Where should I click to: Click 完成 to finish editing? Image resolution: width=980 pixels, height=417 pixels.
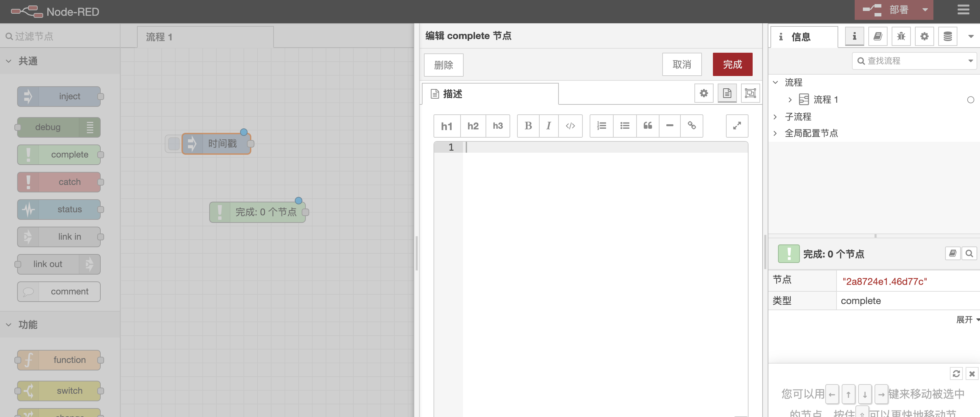point(732,65)
